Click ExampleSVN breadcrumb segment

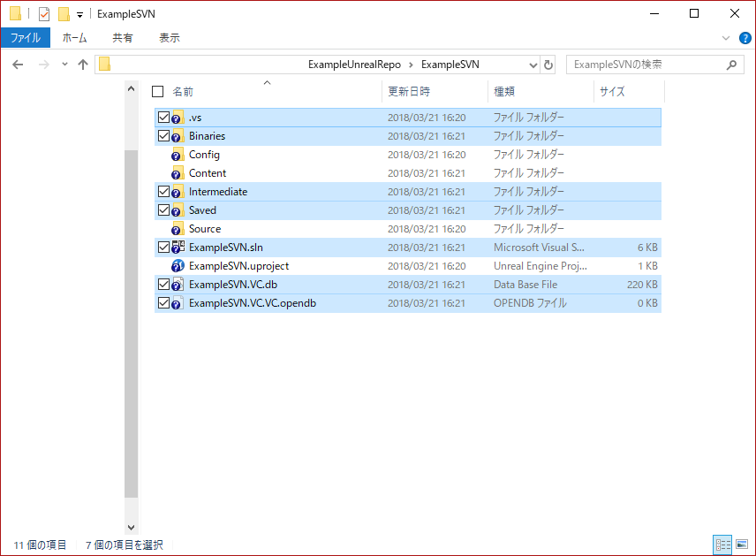coord(450,65)
